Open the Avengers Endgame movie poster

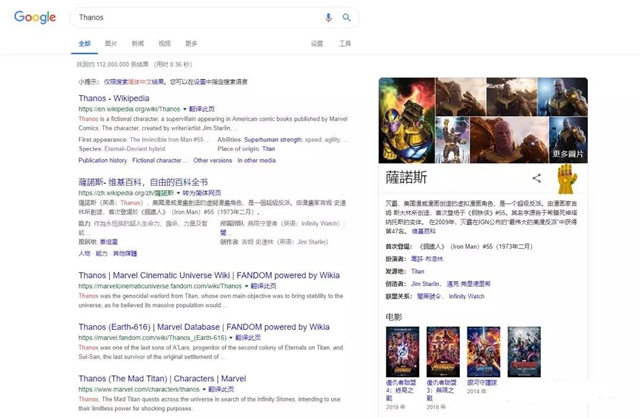(402, 351)
